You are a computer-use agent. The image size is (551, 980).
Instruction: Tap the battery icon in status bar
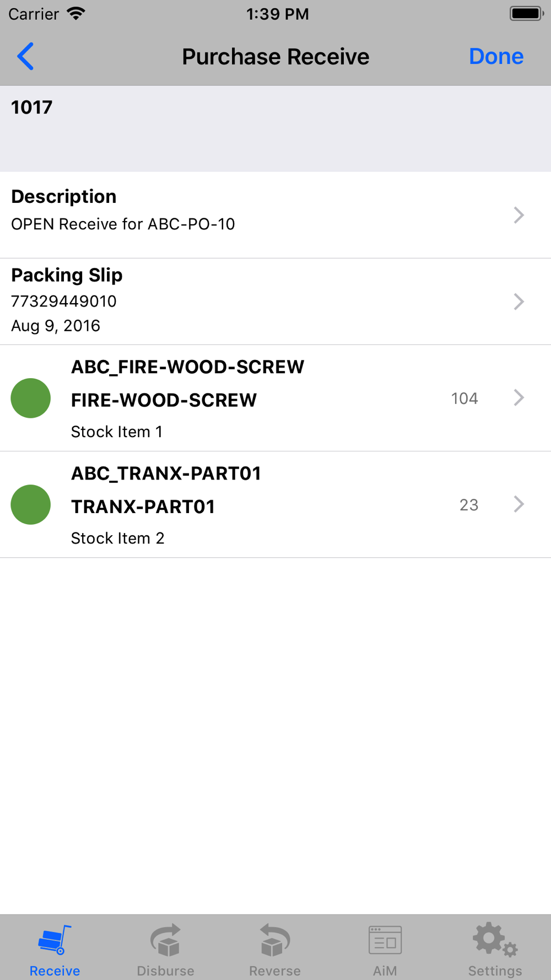point(526,14)
